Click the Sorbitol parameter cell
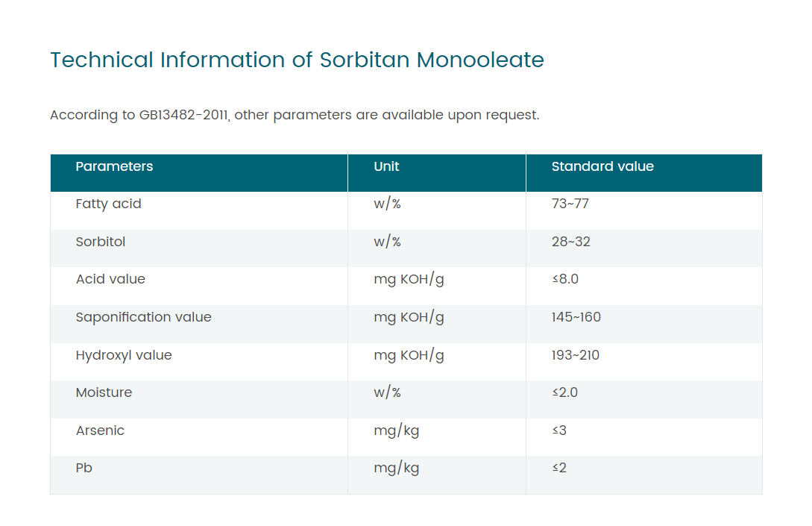This screenshot has height=526, width=812. click(101, 242)
